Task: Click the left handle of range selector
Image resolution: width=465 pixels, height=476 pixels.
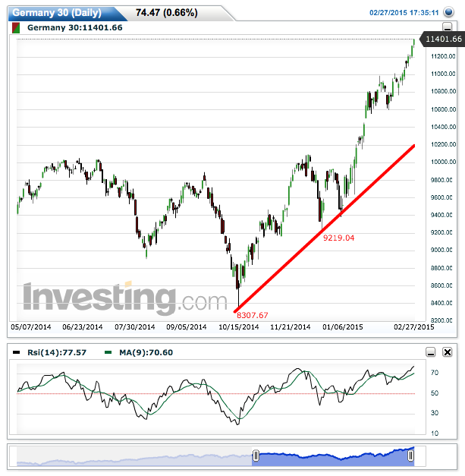Action: pos(256,456)
